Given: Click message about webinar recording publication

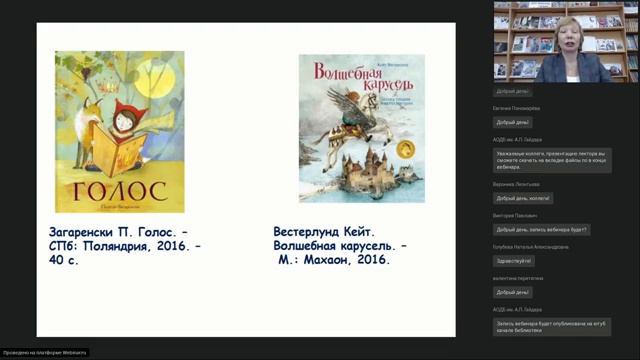Looking at the screenshot, I should (552, 327).
